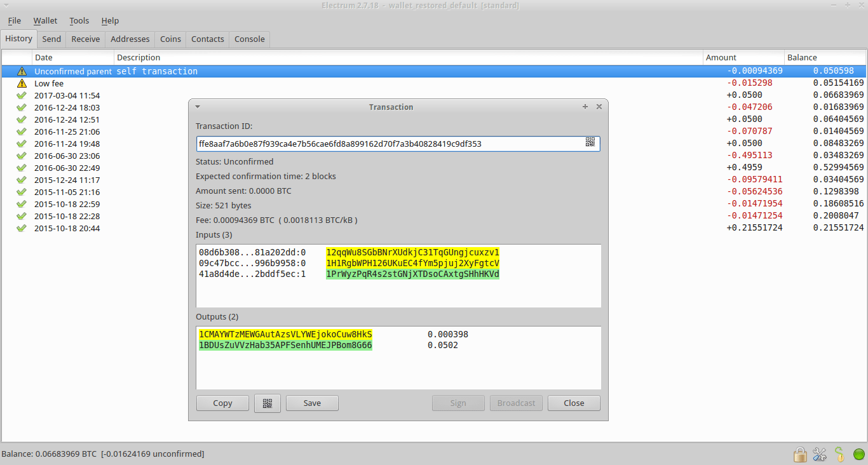The width and height of the screenshot is (868, 465).
Task: Click the Broadcast button
Action: pyautogui.click(x=517, y=403)
